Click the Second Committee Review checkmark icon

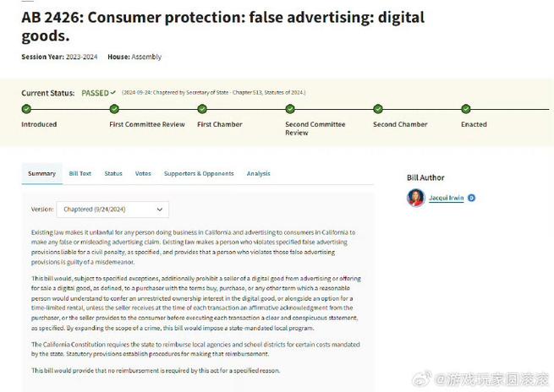tap(290, 109)
